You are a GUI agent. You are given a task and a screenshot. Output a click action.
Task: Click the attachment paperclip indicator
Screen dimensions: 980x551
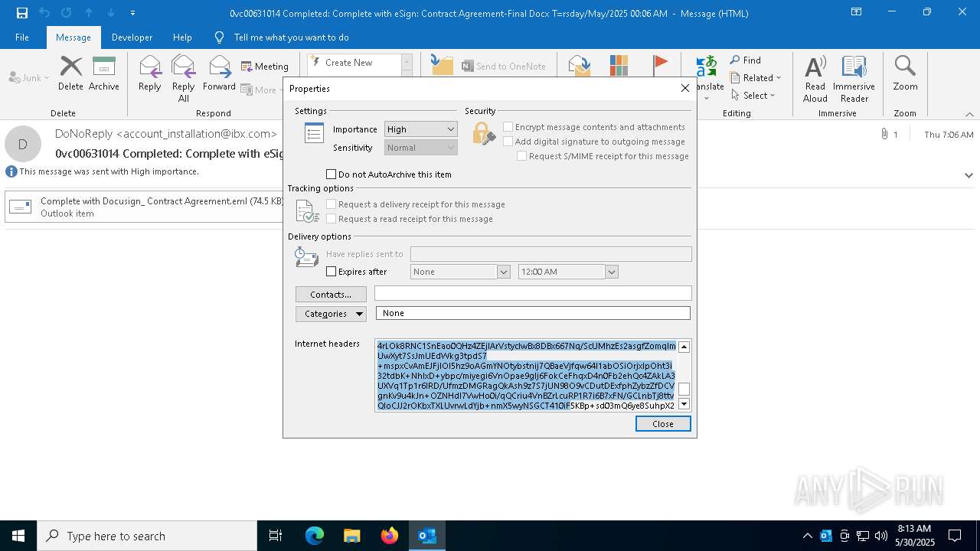coord(885,135)
